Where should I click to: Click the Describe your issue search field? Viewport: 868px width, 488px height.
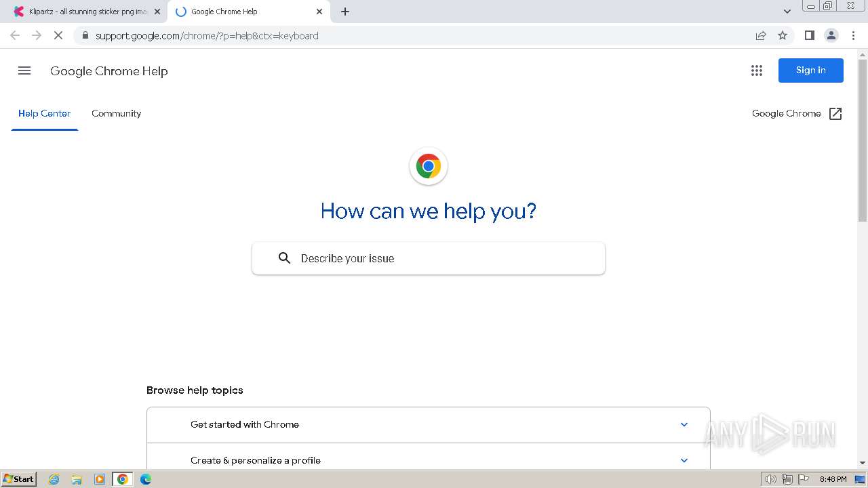429,258
